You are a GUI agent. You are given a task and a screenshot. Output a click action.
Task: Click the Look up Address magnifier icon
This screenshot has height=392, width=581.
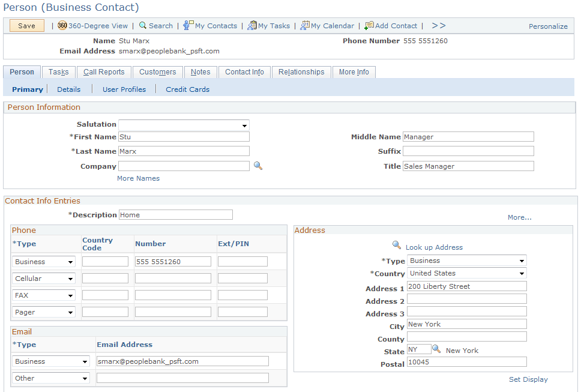coord(397,244)
